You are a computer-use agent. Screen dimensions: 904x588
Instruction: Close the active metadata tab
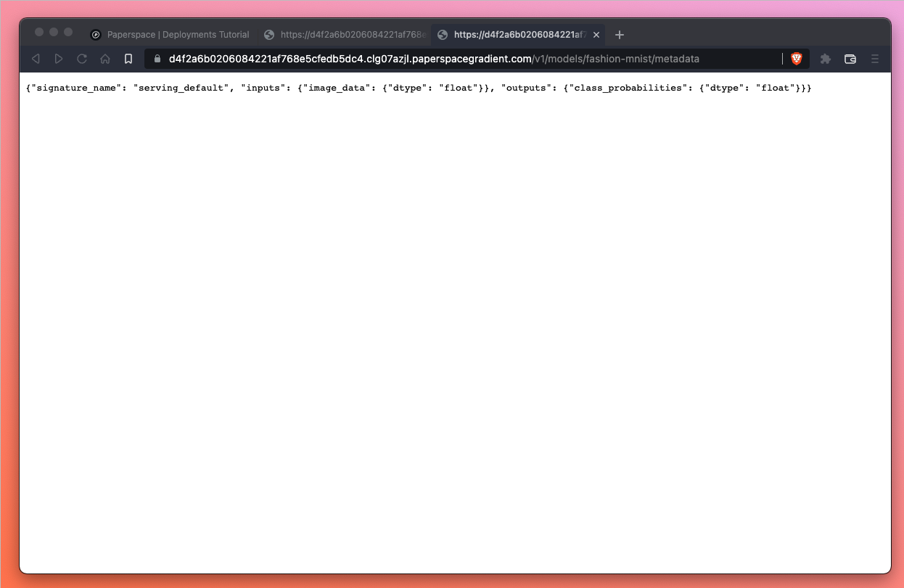point(596,35)
